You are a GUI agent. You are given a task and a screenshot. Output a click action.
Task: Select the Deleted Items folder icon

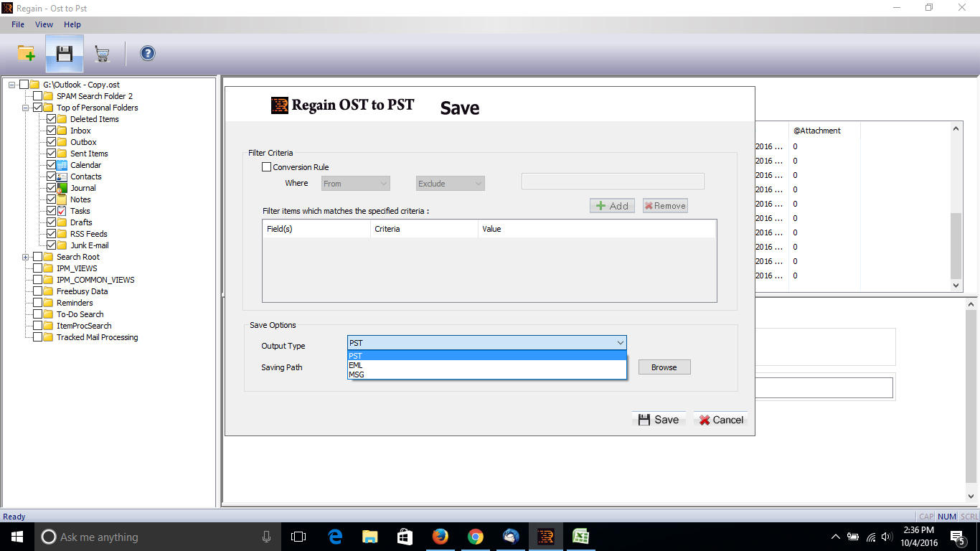point(62,119)
